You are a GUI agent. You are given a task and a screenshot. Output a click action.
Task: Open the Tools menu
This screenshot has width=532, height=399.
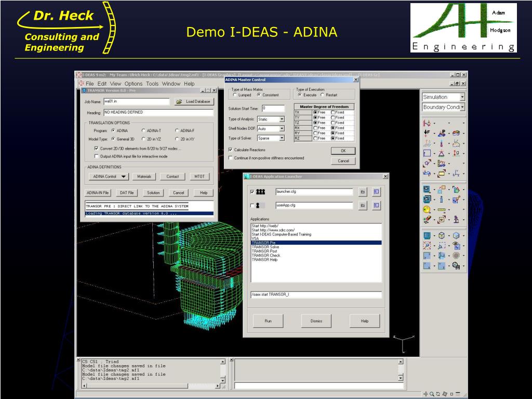pyautogui.click(x=152, y=84)
